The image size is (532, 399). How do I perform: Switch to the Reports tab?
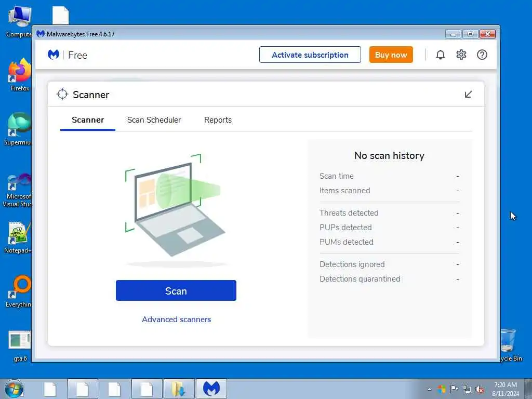(218, 120)
